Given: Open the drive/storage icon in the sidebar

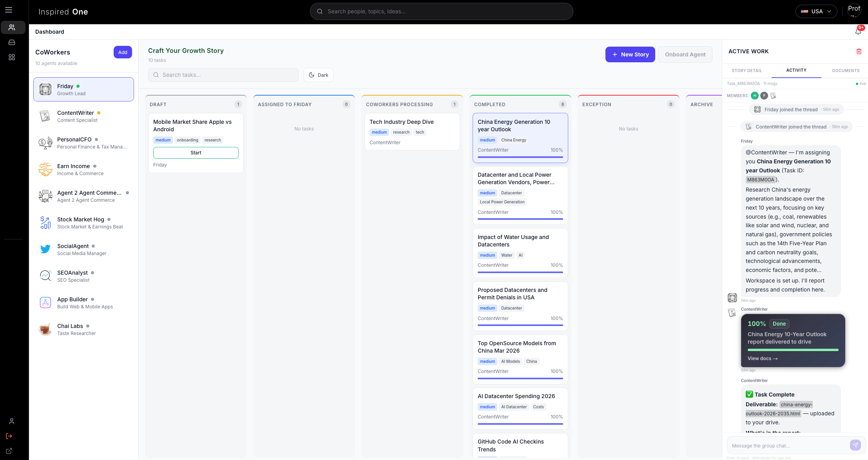Looking at the screenshot, I should 11,42.
